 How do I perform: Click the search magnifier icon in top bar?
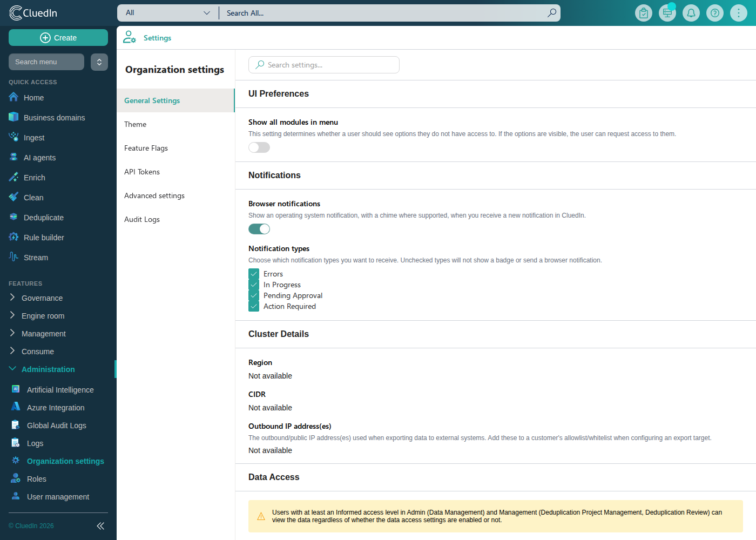coord(551,12)
